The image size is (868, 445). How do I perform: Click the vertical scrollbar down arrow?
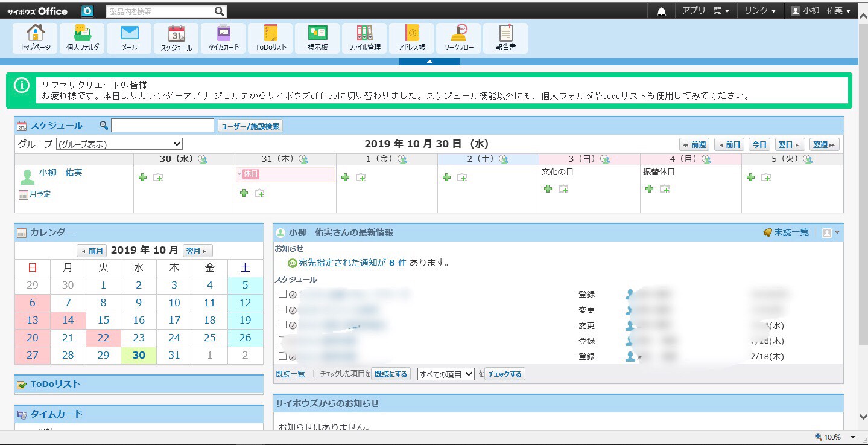(863, 417)
